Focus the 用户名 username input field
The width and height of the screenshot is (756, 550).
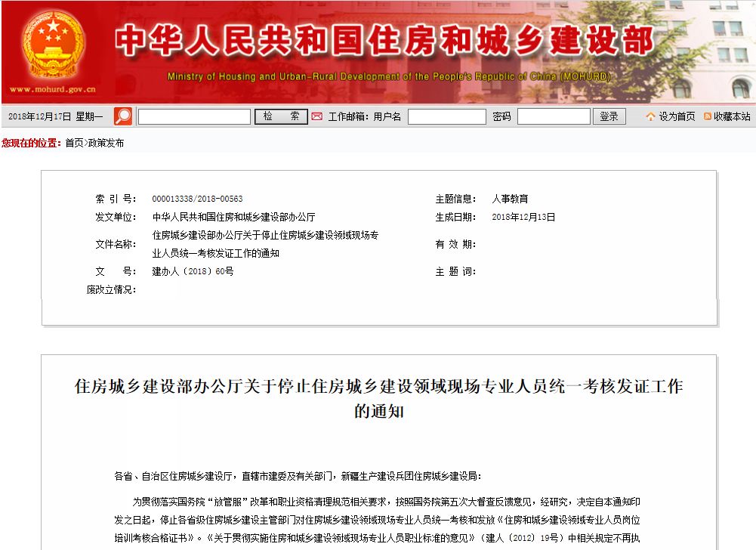[x=447, y=117]
